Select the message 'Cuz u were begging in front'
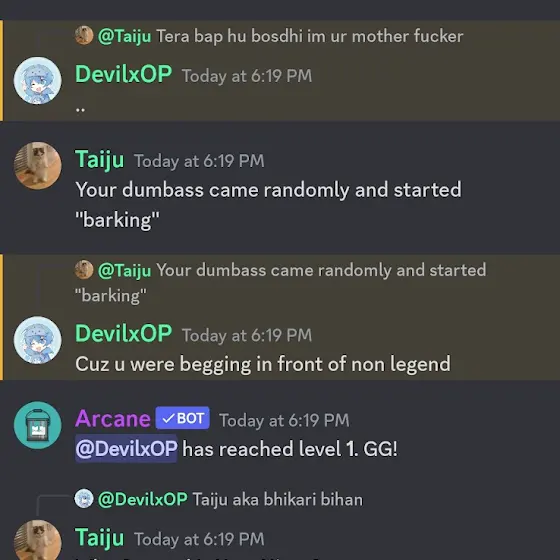The width and height of the screenshot is (560, 560). (x=263, y=364)
